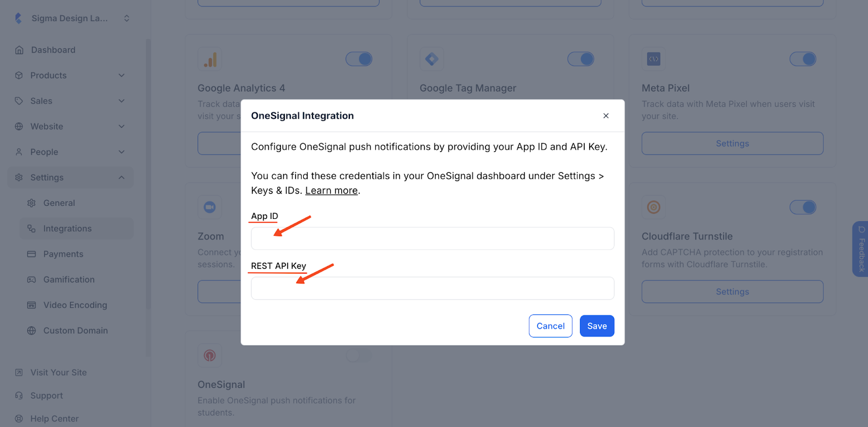Disable the Google Tag Manager integration
Screen dimensions: 868x427
tap(580, 59)
